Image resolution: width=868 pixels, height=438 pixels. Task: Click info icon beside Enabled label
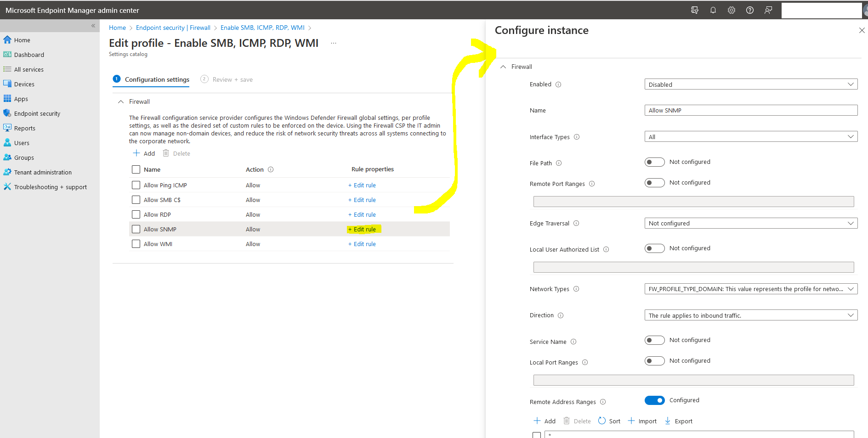[558, 84]
